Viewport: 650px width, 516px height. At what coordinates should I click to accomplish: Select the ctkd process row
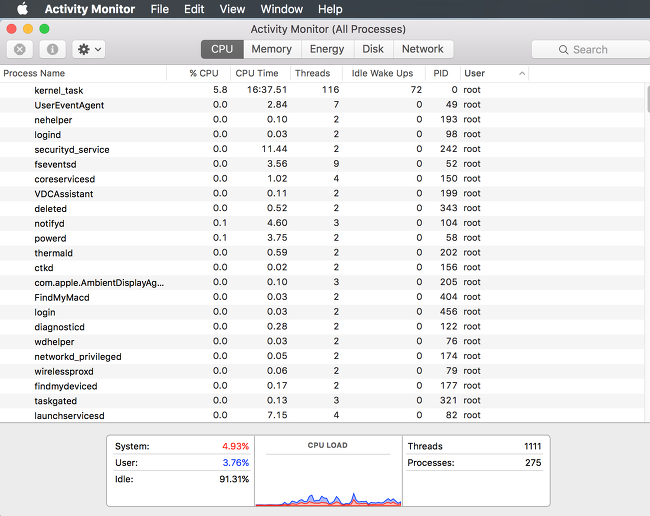pos(322,267)
